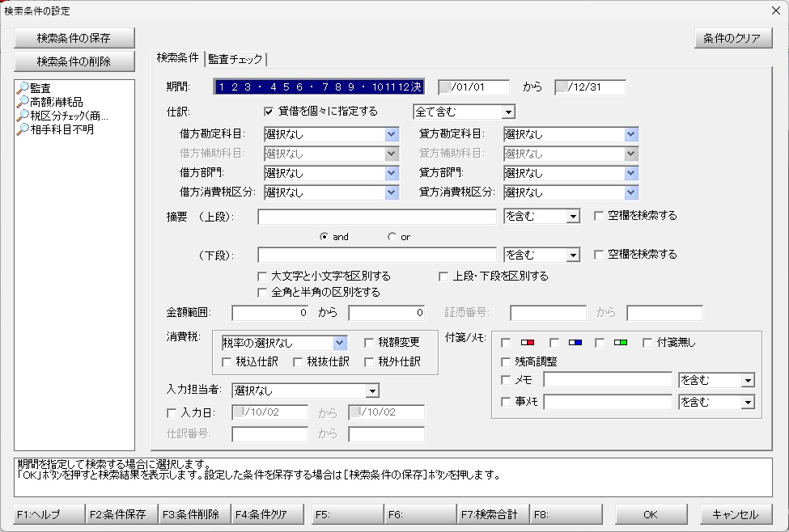Check 全角と半角の区別をする

click(x=262, y=293)
